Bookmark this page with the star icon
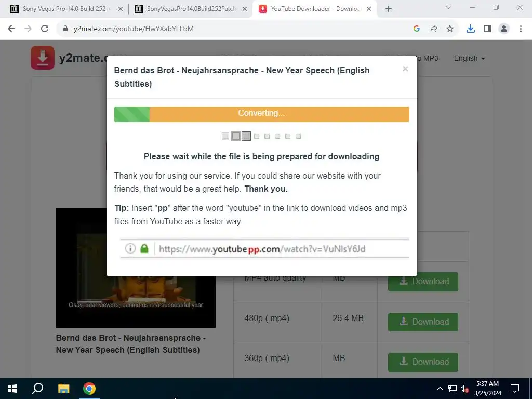Viewport: 532px width, 399px height. (x=450, y=29)
